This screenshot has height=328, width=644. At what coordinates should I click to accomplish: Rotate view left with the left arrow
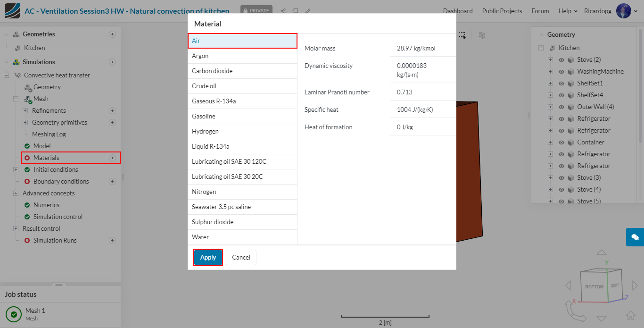click(568, 285)
